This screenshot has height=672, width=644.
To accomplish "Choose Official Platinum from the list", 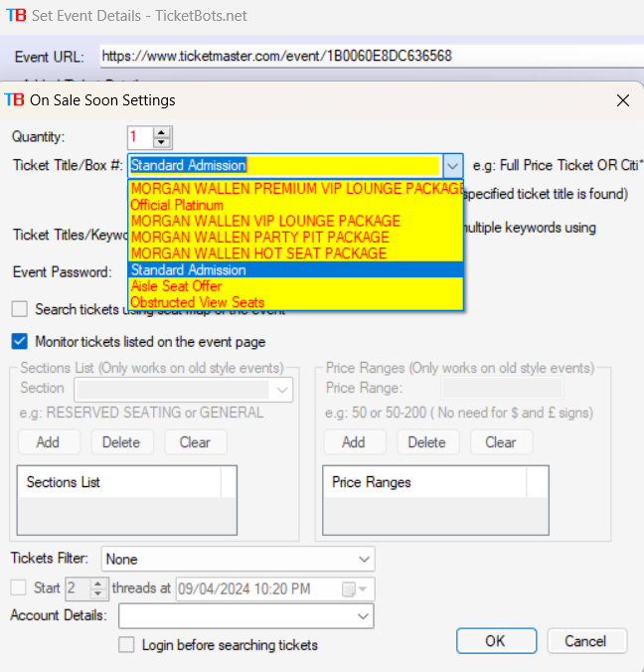I will pyautogui.click(x=296, y=205).
